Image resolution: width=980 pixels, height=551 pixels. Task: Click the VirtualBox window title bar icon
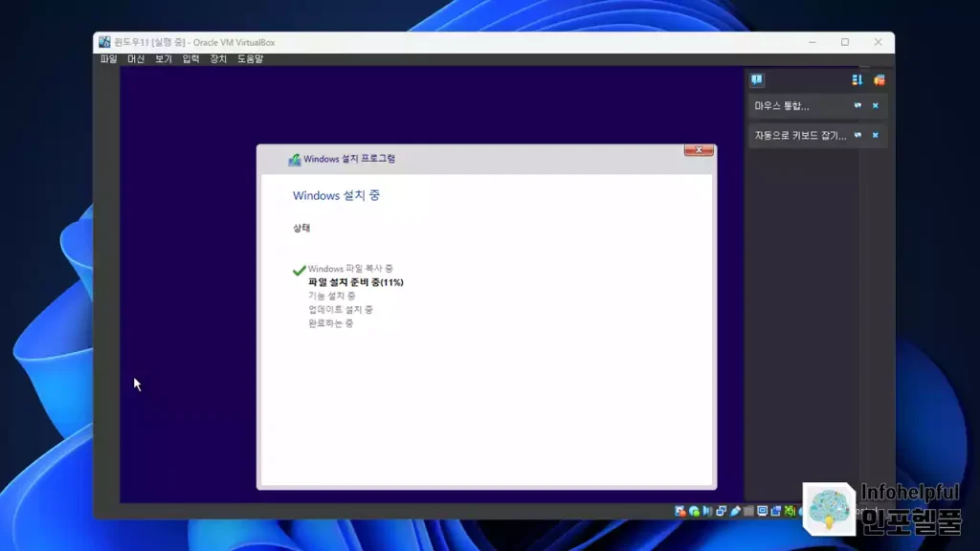click(104, 42)
